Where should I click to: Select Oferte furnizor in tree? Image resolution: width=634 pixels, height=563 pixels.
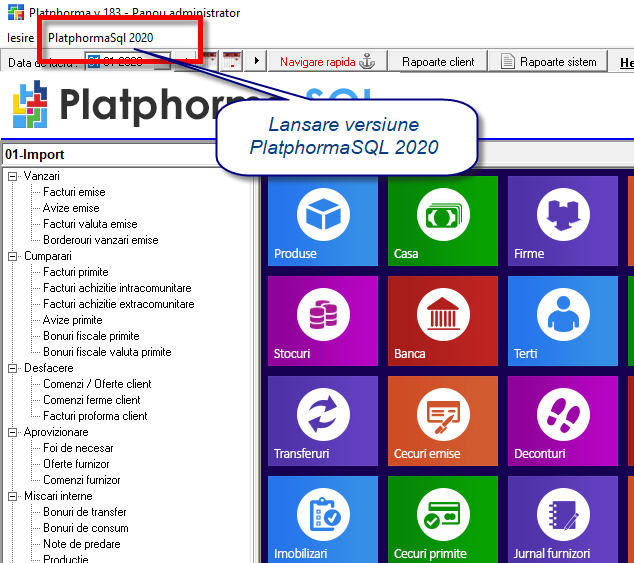click(x=76, y=464)
